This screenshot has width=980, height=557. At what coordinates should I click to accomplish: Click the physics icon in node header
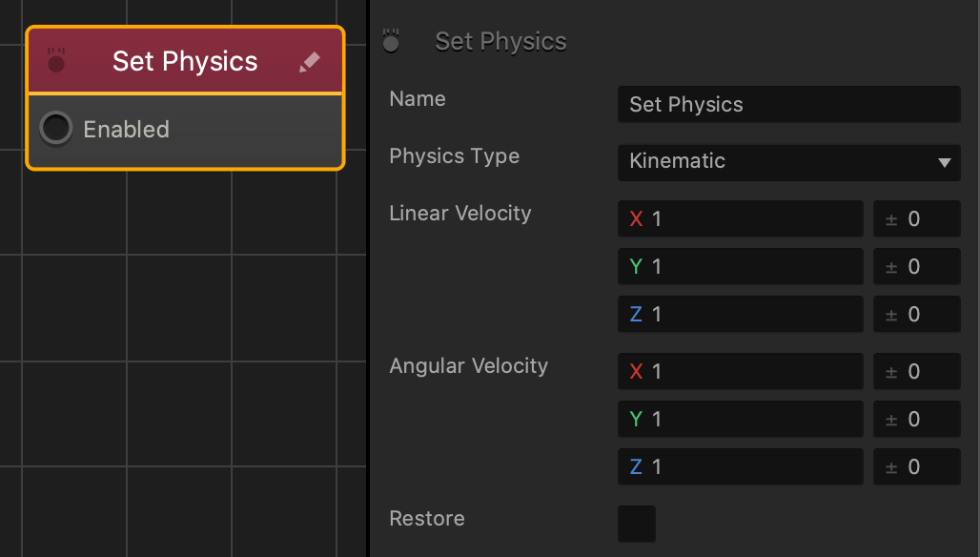pyautogui.click(x=56, y=61)
